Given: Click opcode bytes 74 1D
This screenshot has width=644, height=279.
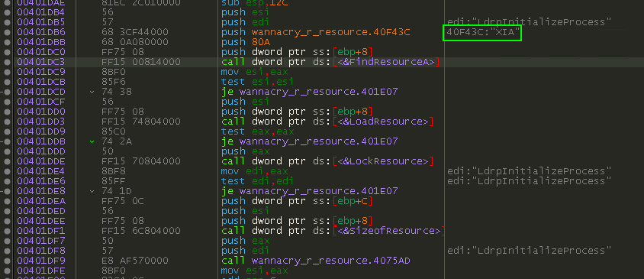Looking at the screenshot, I should click(x=117, y=191).
